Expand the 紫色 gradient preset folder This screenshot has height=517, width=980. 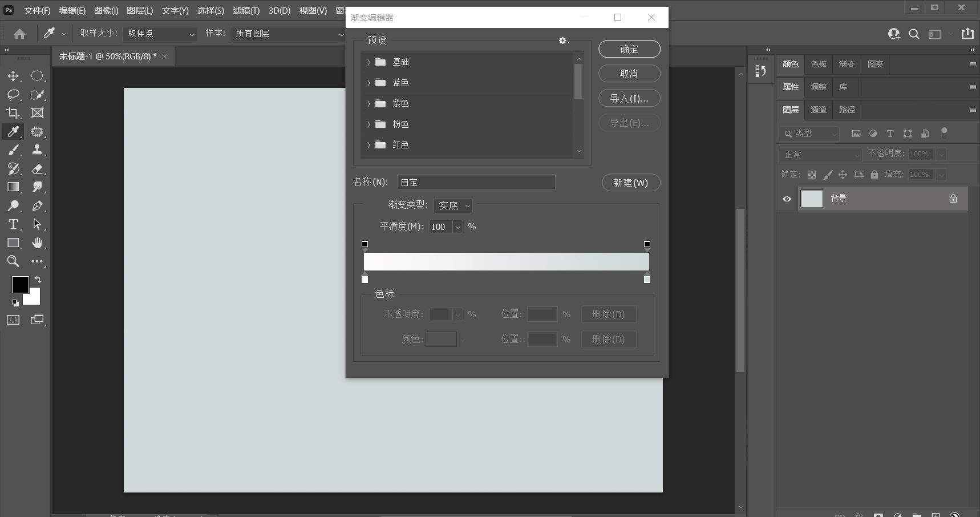(x=368, y=103)
